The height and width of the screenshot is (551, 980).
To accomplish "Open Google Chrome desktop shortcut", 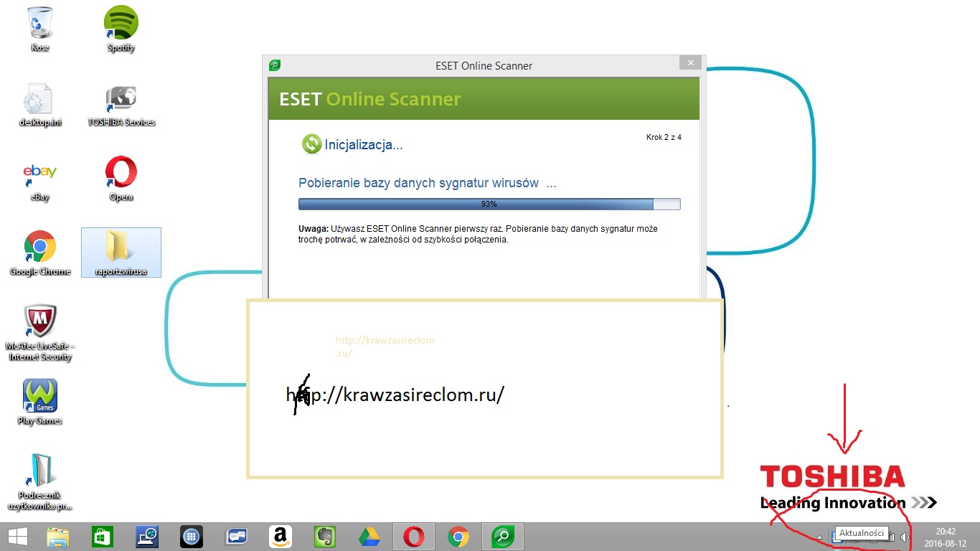I will pyautogui.click(x=40, y=253).
